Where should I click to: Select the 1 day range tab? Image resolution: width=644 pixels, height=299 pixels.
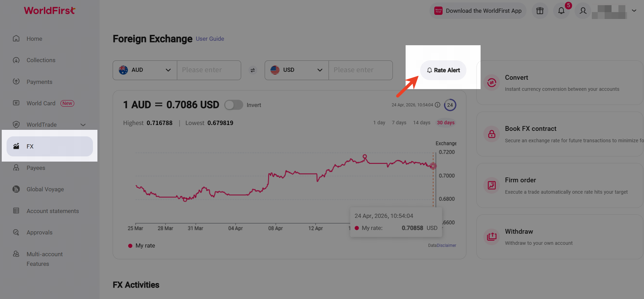379,123
